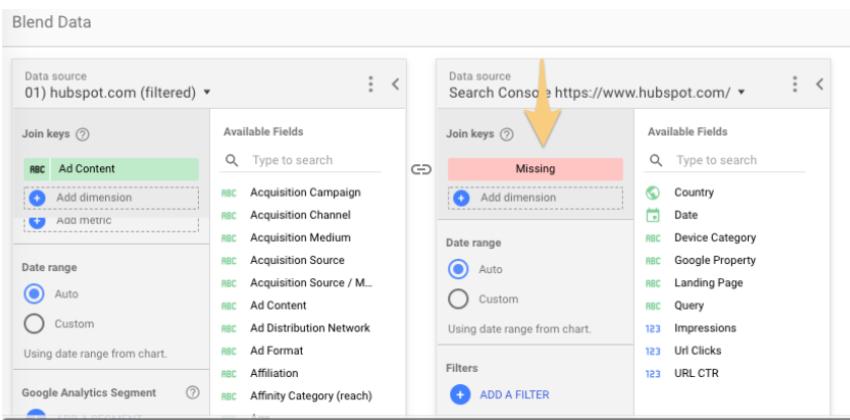Click the calendar icon next to Date
The height and width of the screenshot is (420, 850).
point(653,215)
